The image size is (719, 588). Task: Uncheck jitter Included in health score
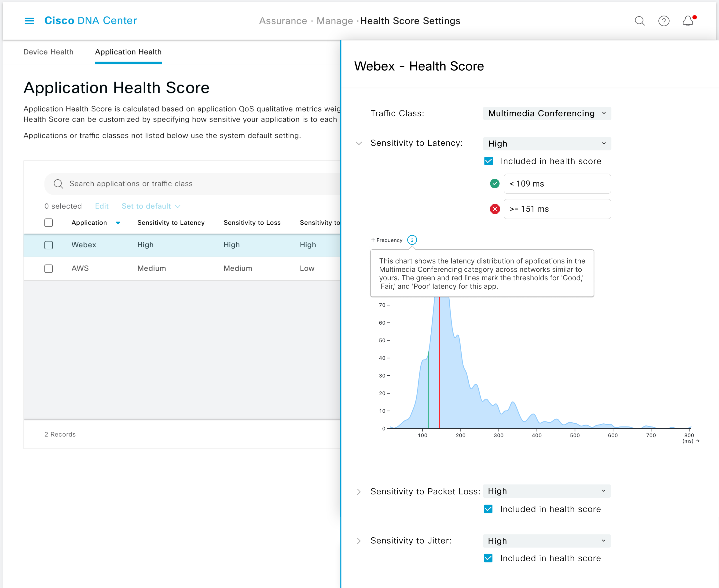(488, 558)
